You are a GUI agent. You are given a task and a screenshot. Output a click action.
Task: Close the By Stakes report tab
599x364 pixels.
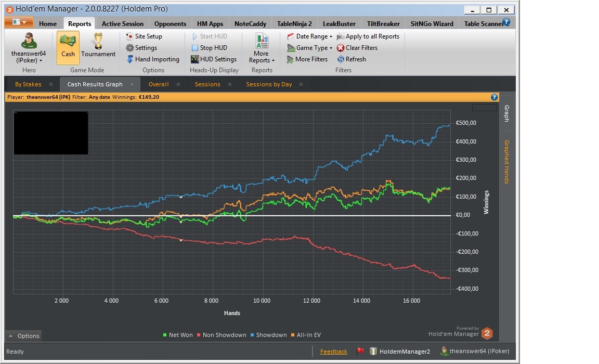coord(51,84)
